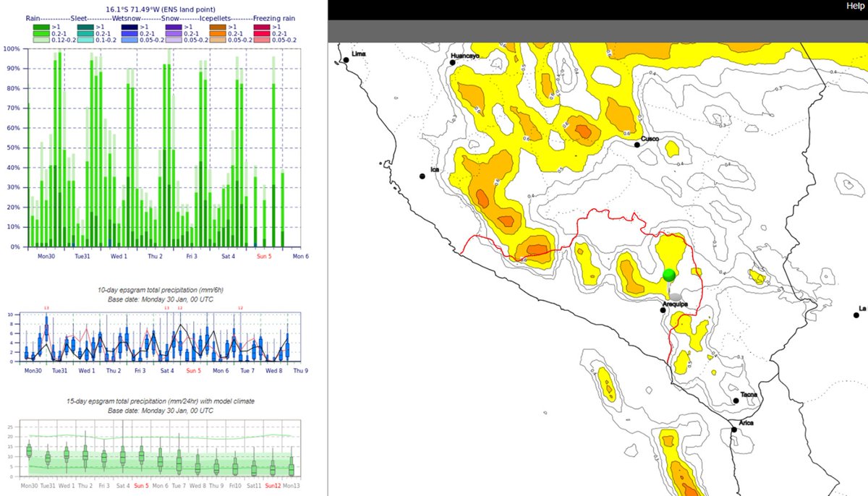Click the Lima city dot on map

(346, 61)
